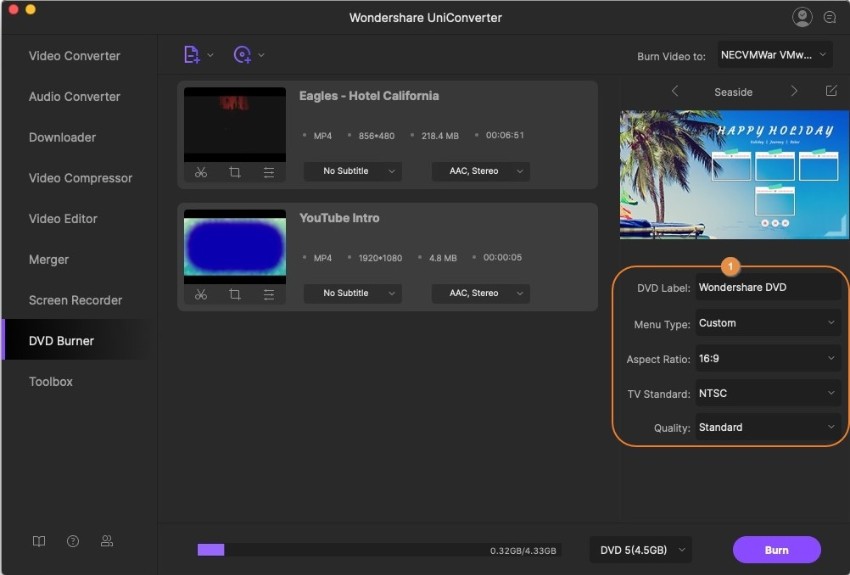
Task: Switch to Downloader section
Action: [x=62, y=137]
